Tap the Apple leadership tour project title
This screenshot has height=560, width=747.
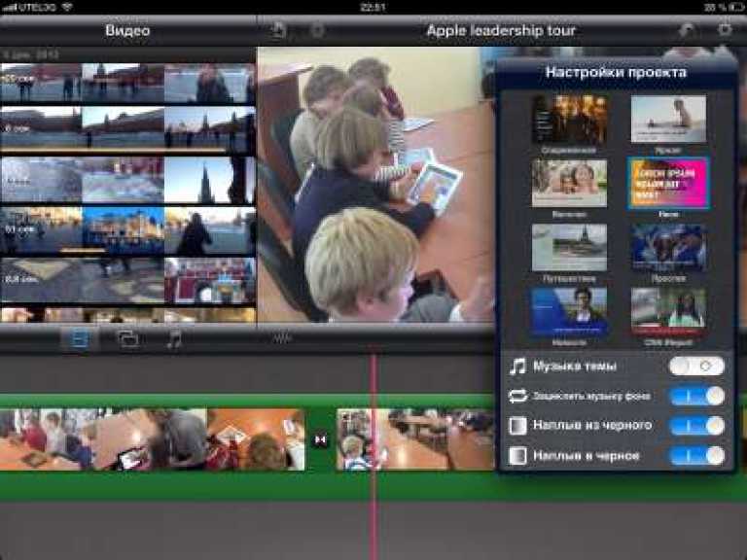(501, 30)
